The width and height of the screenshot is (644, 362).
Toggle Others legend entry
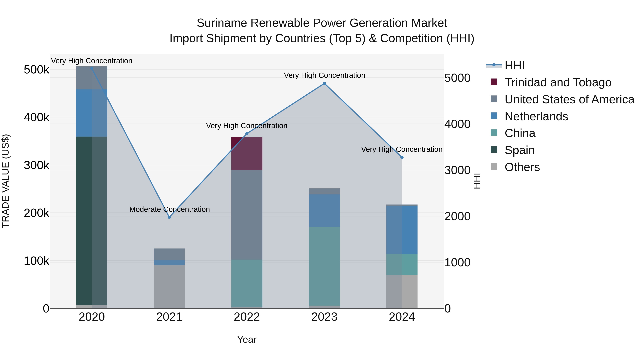point(515,167)
